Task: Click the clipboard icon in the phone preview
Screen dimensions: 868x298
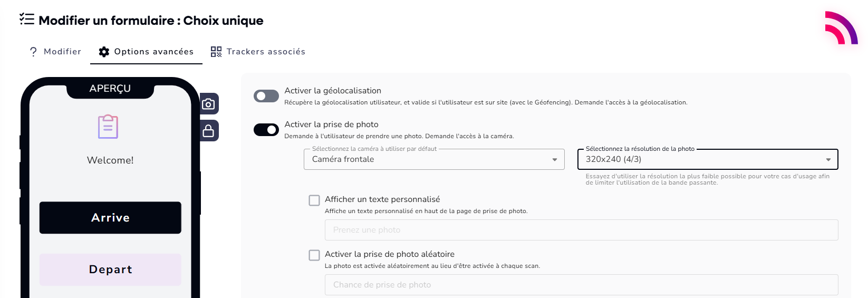Action: pyautogui.click(x=108, y=127)
